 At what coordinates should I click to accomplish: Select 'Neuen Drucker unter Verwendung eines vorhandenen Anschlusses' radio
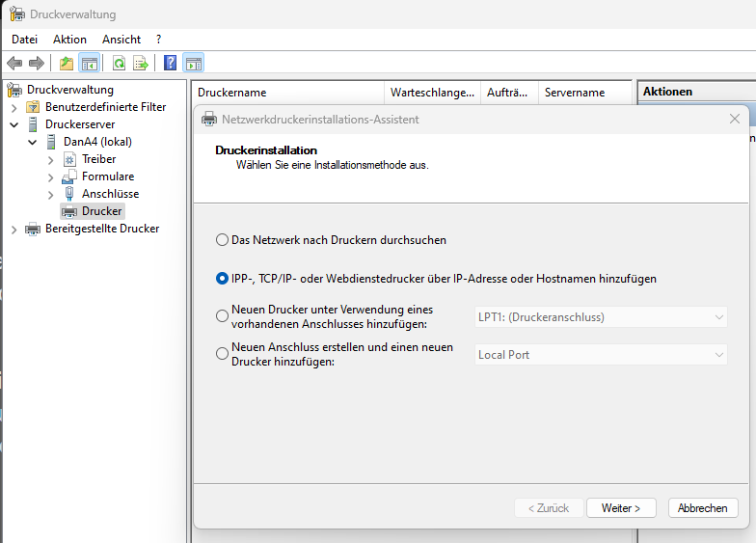tap(222, 316)
